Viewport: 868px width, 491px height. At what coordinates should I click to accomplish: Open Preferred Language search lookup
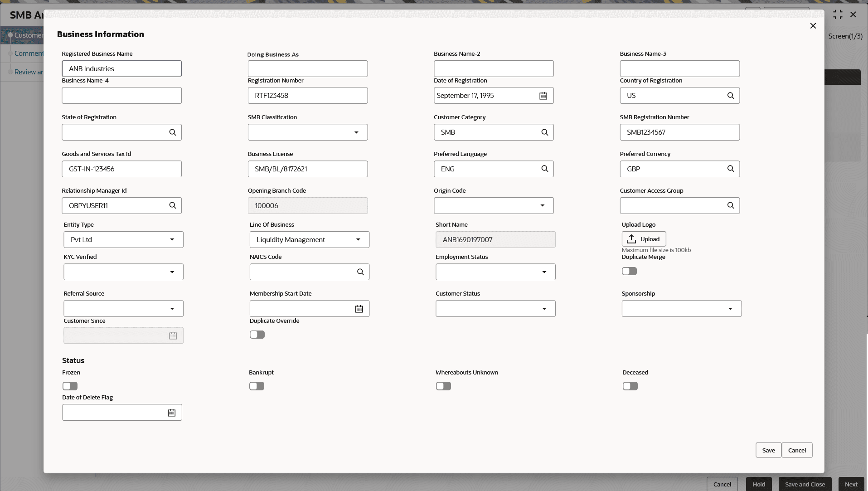pyautogui.click(x=545, y=169)
